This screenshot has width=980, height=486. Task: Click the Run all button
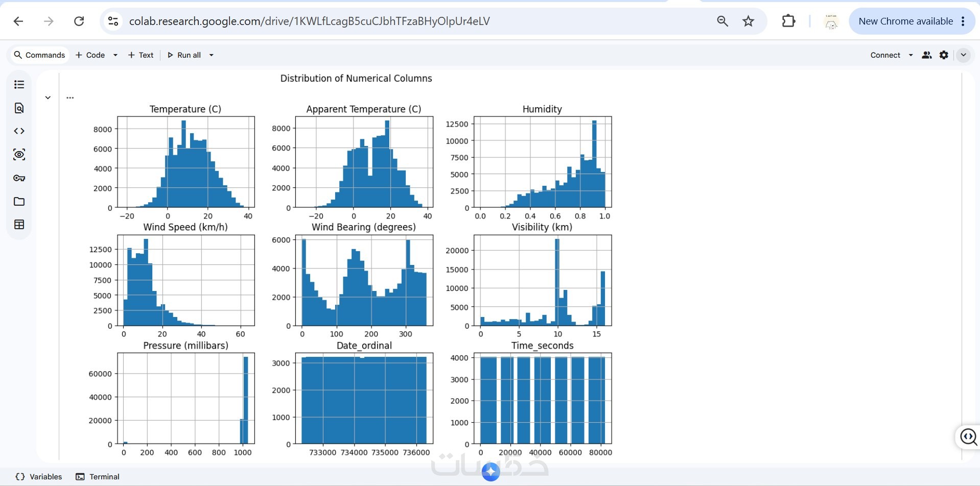[x=184, y=55]
